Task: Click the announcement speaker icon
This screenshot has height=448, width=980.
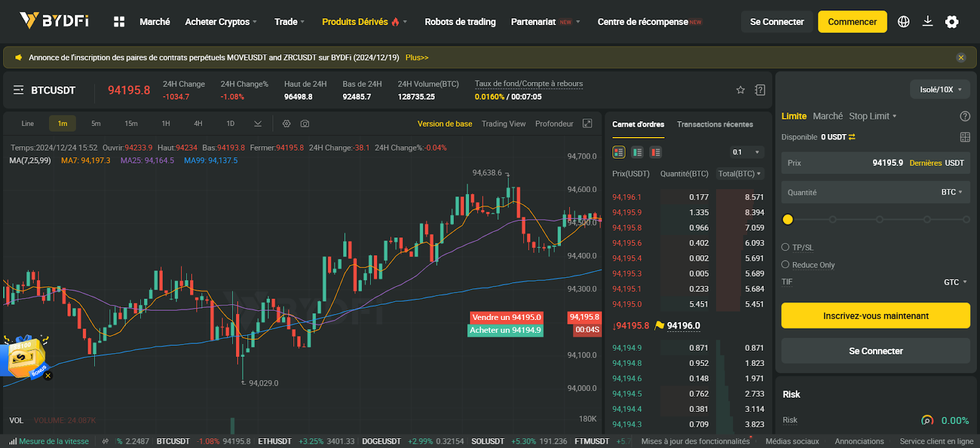Action: pos(18,58)
